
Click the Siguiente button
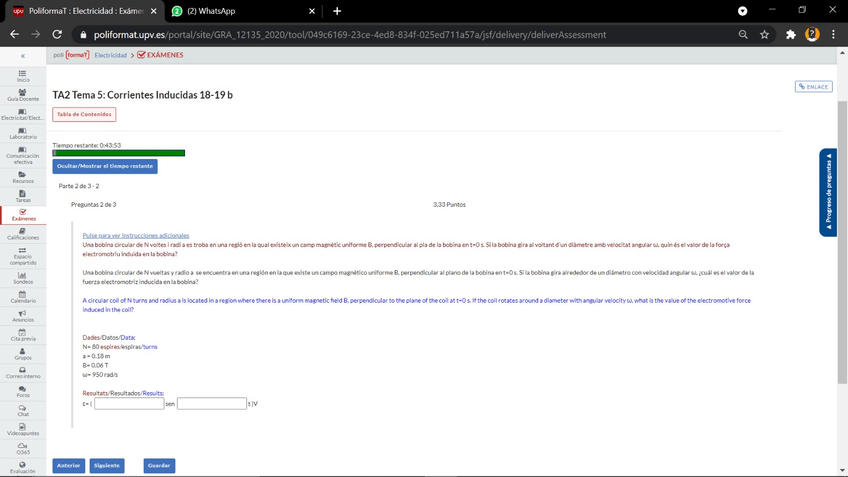click(106, 465)
